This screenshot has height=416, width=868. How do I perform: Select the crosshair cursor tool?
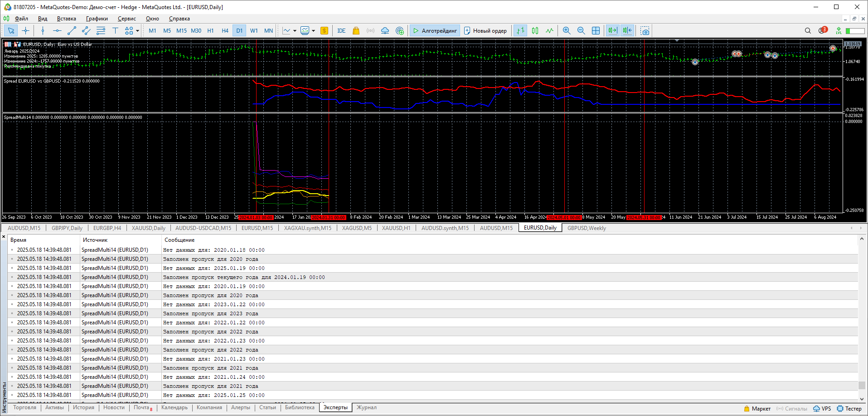26,31
